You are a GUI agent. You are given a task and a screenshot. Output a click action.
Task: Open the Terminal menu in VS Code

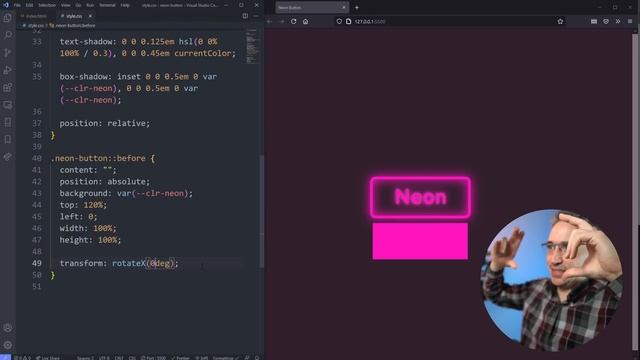pyautogui.click(x=107, y=5)
